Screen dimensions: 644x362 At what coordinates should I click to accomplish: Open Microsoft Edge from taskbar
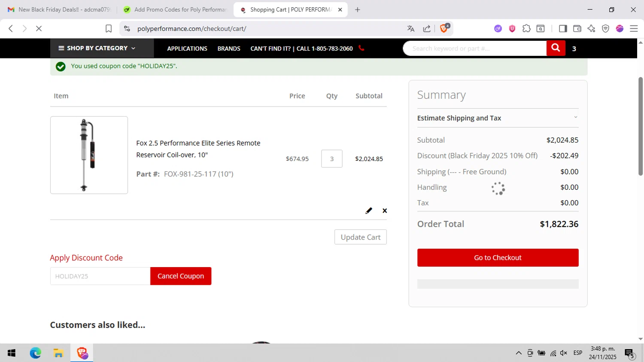click(35, 353)
